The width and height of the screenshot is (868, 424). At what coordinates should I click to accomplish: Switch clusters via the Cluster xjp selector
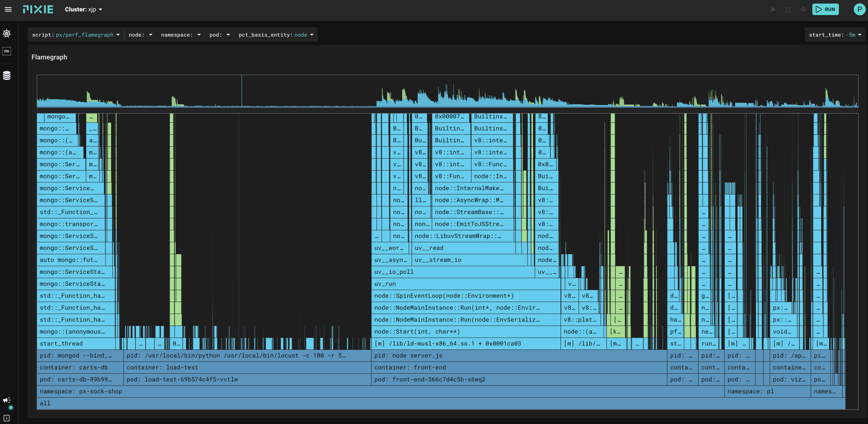(x=83, y=10)
